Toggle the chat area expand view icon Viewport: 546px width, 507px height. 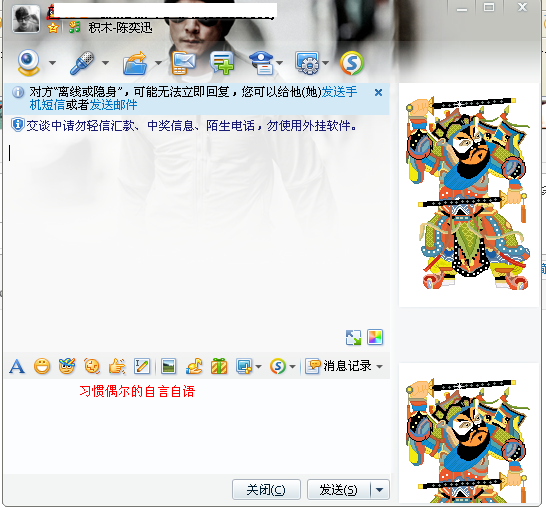click(353, 337)
